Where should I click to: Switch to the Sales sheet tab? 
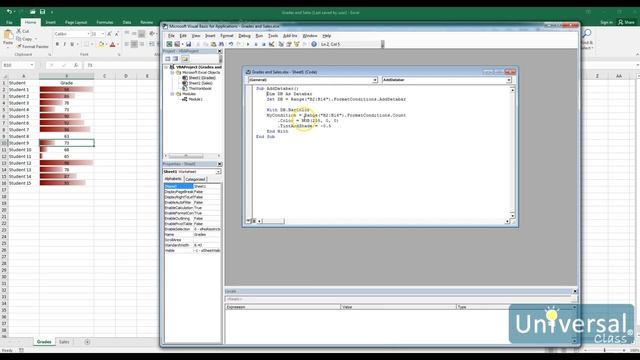pyautogui.click(x=64, y=342)
